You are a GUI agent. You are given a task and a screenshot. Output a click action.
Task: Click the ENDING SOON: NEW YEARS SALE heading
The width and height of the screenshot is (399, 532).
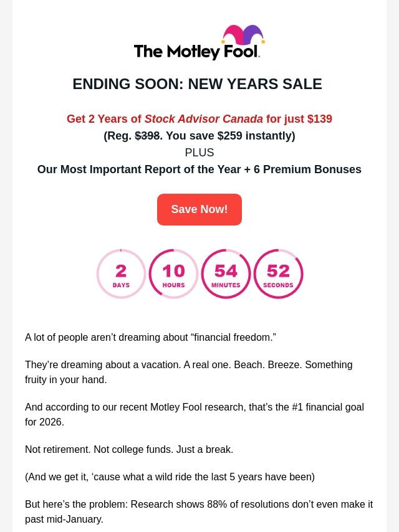click(197, 84)
